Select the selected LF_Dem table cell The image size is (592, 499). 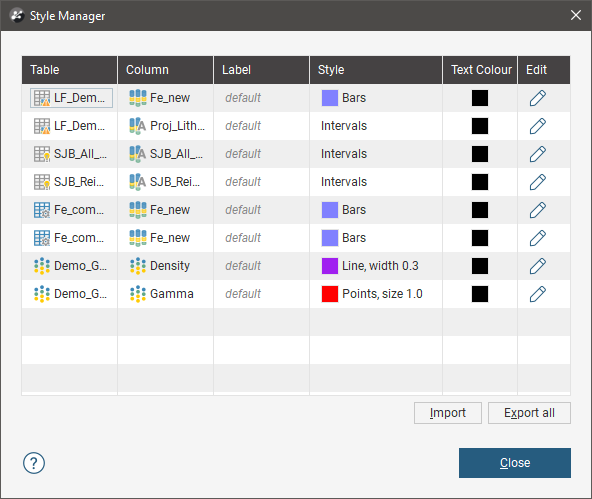(x=71, y=98)
